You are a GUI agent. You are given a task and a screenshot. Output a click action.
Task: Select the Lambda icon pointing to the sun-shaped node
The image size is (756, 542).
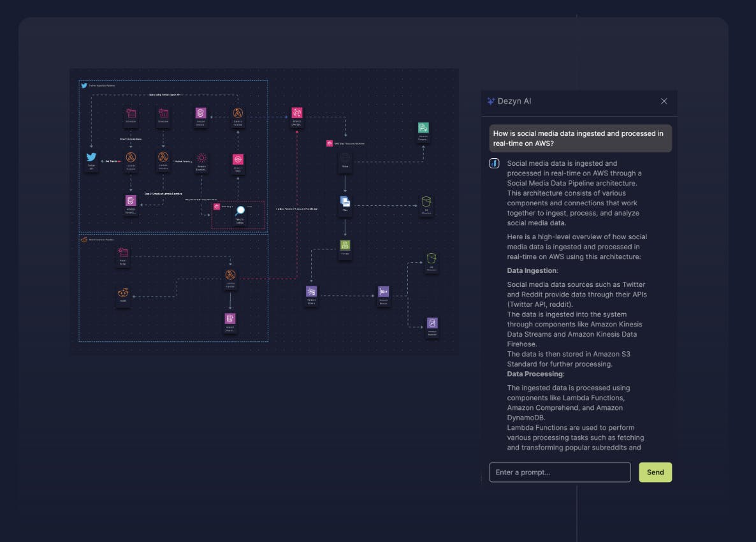click(163, 157)
